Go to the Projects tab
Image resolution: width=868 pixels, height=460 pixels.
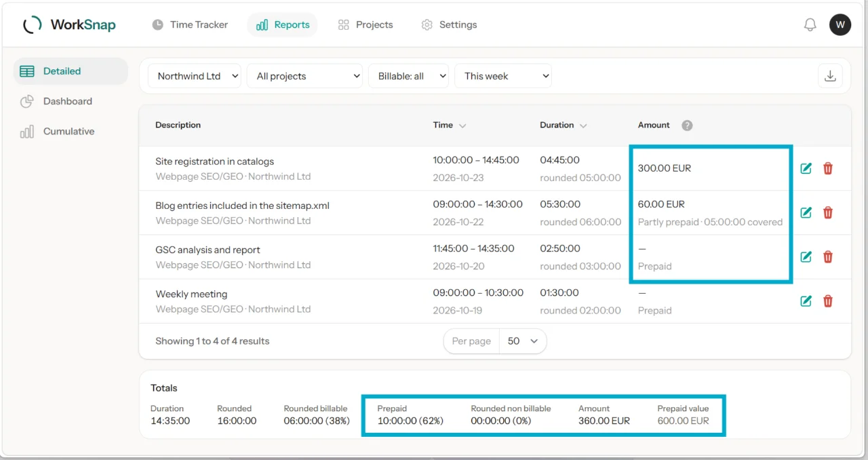point(366,24)
